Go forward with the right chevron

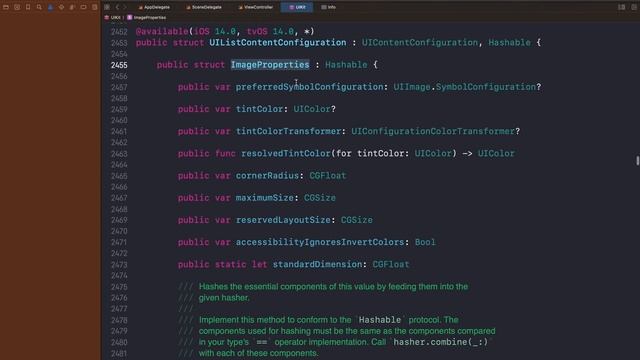(125, 7)
